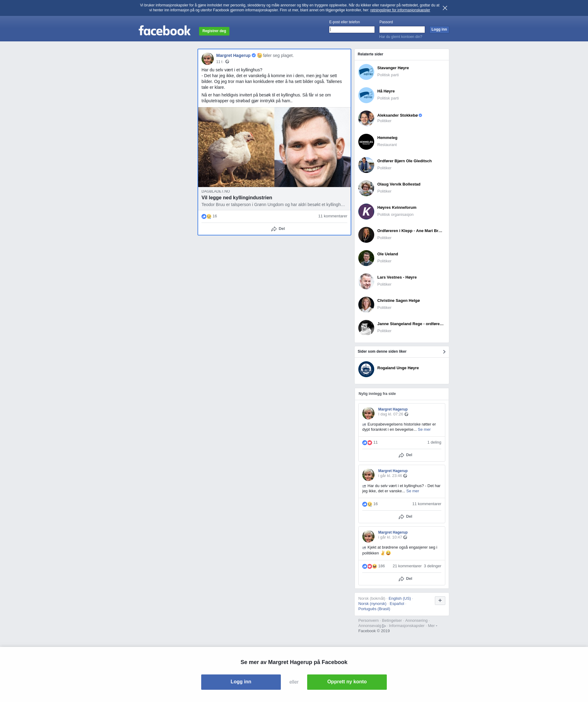This screenshot has height=702, width=588.
Task: Open the 3 delinger link
Action: coord(432,566)
